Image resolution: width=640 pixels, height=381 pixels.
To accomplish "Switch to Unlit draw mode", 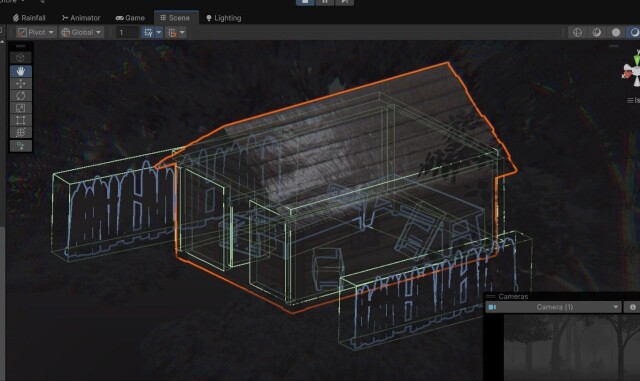I will pos(616,32).
